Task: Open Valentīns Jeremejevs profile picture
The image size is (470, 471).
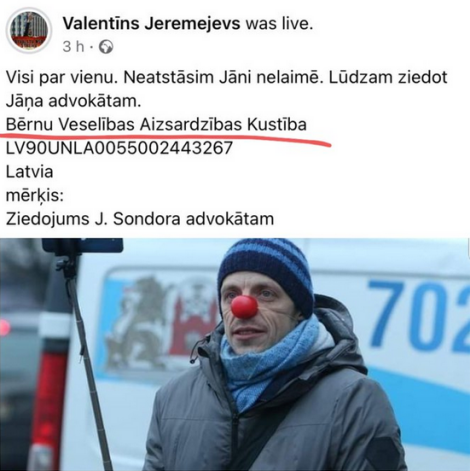Action: coord(29,31)
